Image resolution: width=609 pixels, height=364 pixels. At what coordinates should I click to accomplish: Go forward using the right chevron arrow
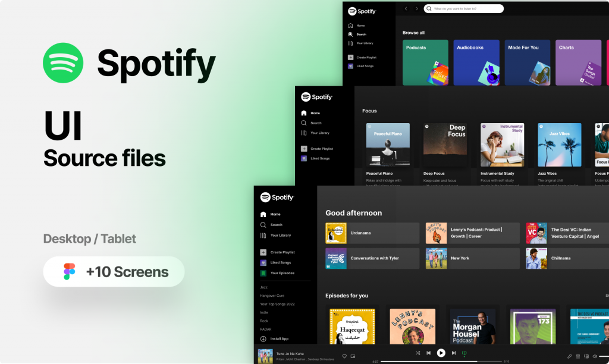[417, 8]
